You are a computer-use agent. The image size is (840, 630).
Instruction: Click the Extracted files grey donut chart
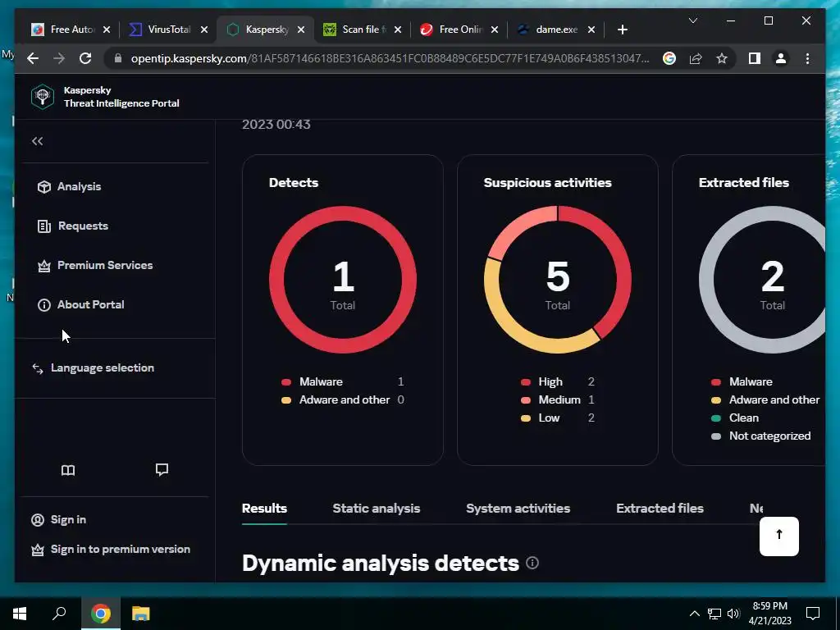[762, 280]
